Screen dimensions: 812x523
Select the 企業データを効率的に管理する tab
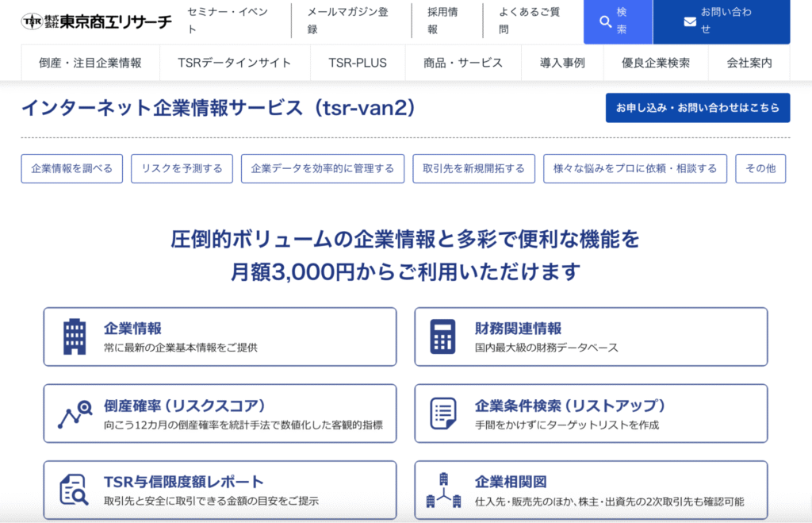click(323, 168)
